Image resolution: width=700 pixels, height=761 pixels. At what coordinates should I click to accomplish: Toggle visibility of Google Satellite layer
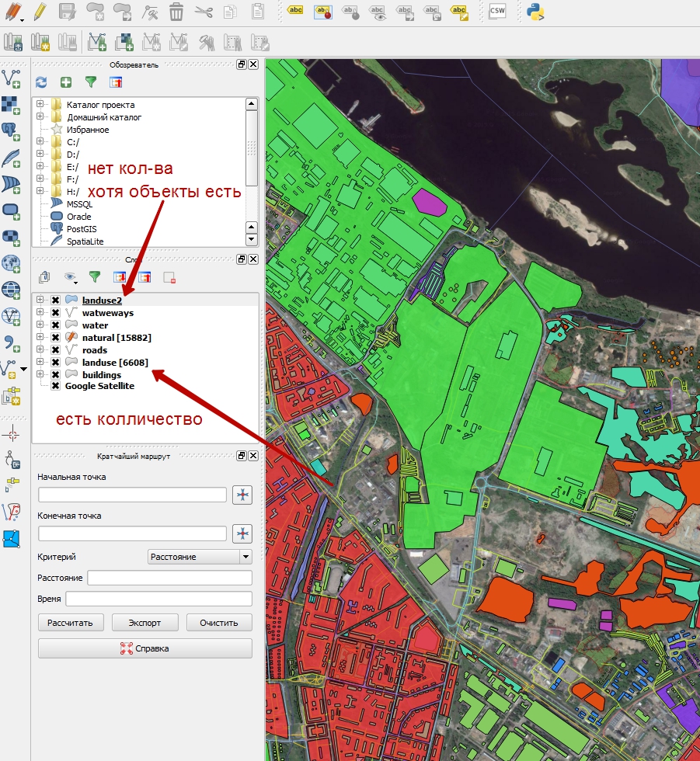click(55, 386)
